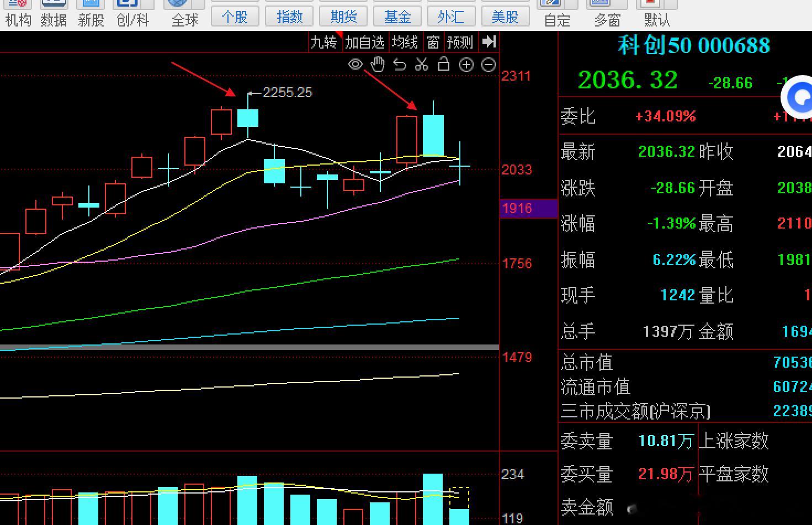Click the 上涨家数 label
The image size is (812, 525).
(x=734, y=441)
